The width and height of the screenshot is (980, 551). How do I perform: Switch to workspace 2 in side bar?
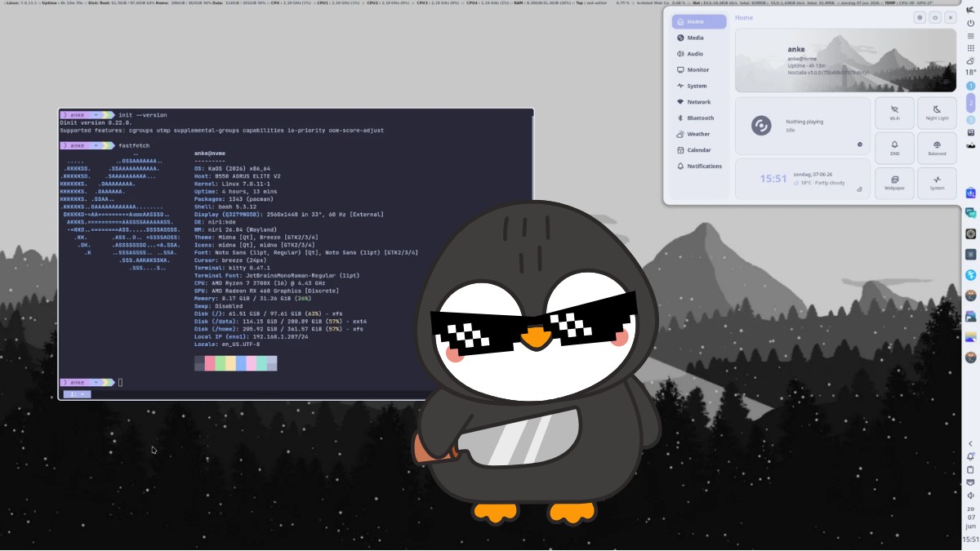pos(970,103)
